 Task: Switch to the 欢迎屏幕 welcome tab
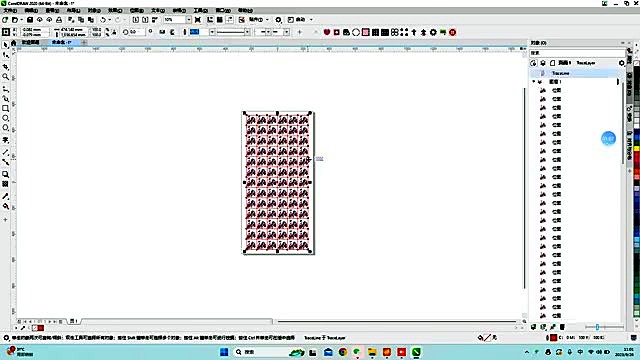pyautogui.click(x=31, y=42)
